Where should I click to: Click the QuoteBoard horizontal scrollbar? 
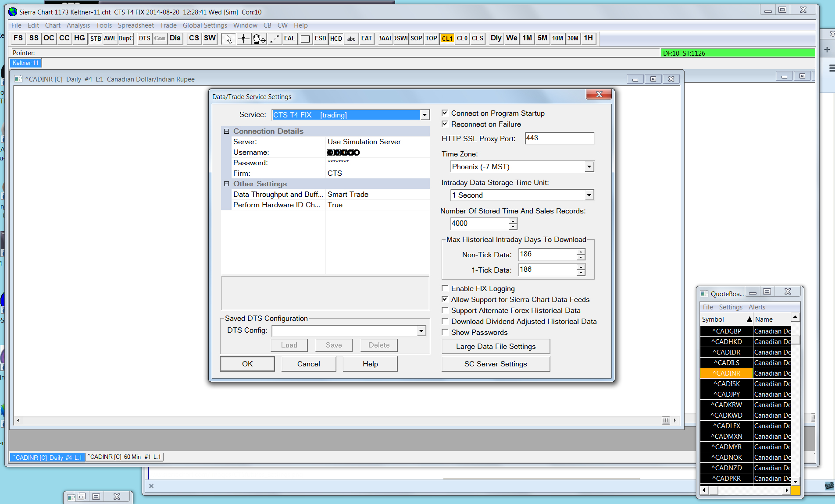pos(746,490)
